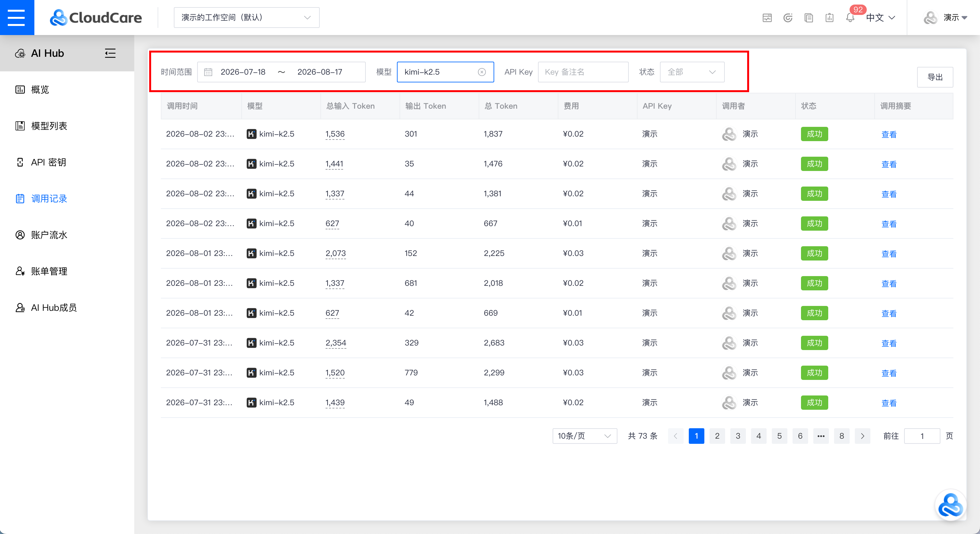Click the refresh circle icon in header
This screenshot has height=534, width=980.
pyautogui.click(x=788, y=18)
